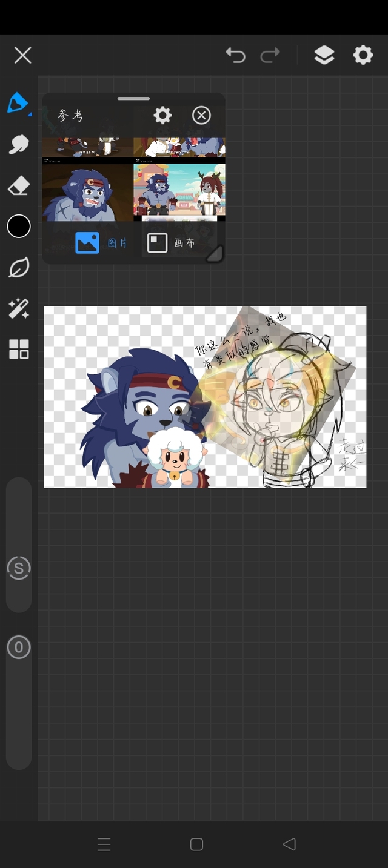This screenshot has width=388, height=868.
Task: Select the leaf-shaped lasso tool
Action: [x=18, y=268]
